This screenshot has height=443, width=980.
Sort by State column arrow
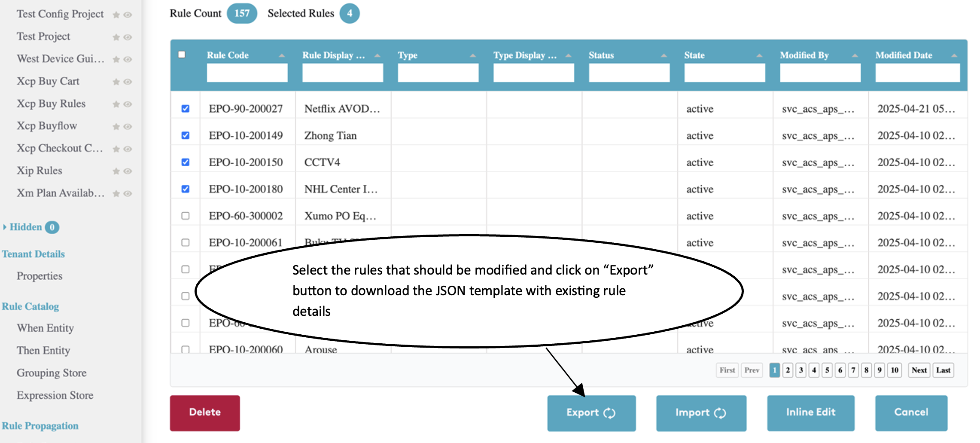click(759, 55)
